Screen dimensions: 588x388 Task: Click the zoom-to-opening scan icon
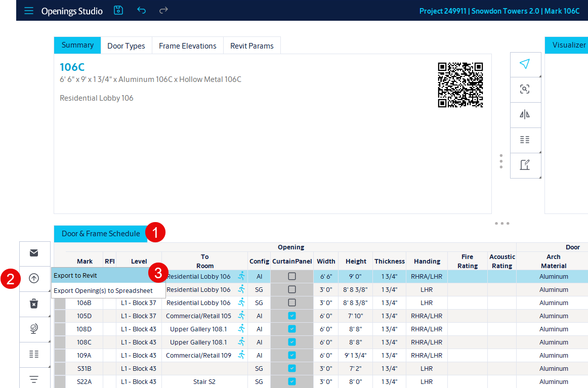point(525,89)
